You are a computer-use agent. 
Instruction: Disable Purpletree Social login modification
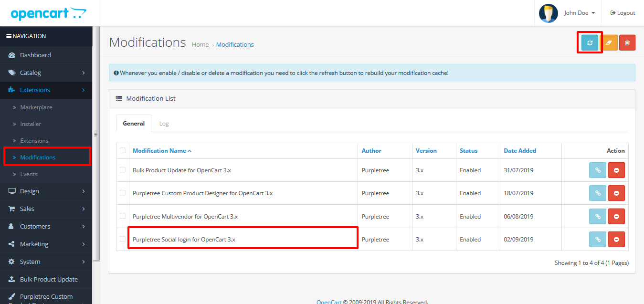pyautogui.click(x=616, y=239)
